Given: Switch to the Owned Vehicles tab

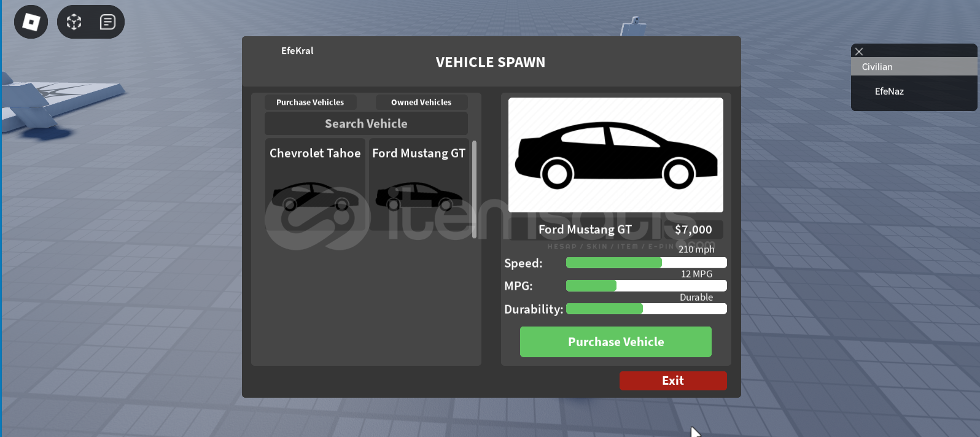Looking at the screenshot, I should pyautogui.click(x=421, y=102).
